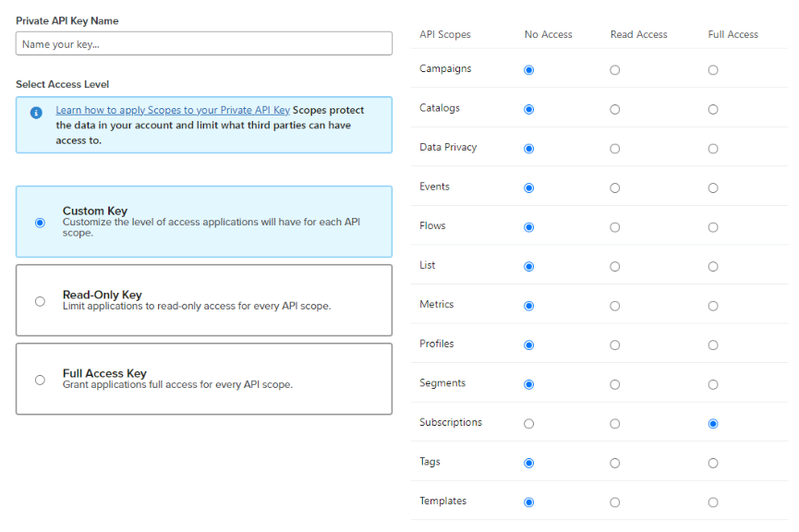Choose Read Access for Data Privacy
The height and width of the screenshot is (532, 799).
click(x=615, y=149)
